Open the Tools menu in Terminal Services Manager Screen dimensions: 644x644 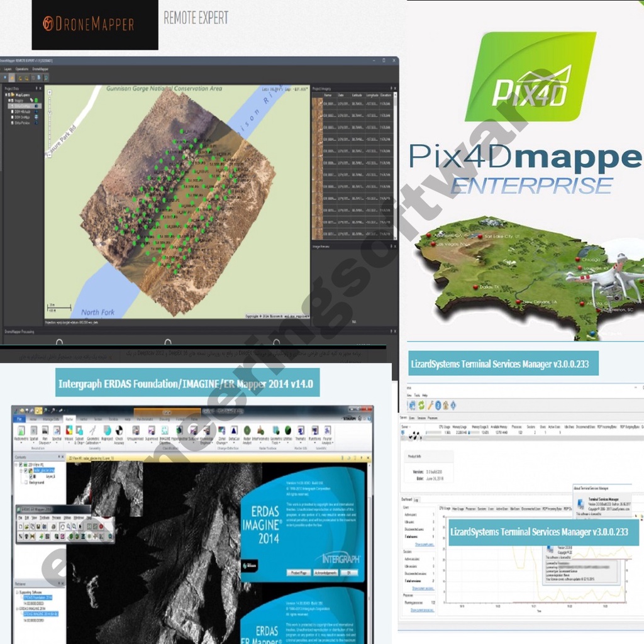point(417,396)
